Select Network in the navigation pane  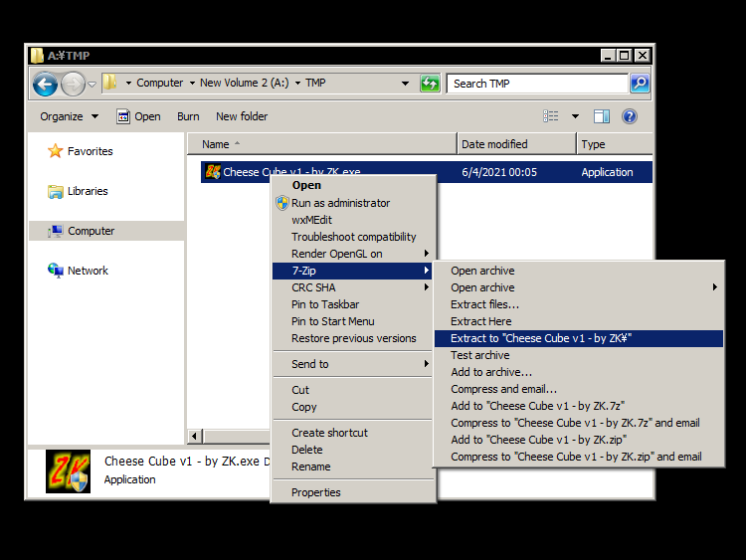(78, 271)
